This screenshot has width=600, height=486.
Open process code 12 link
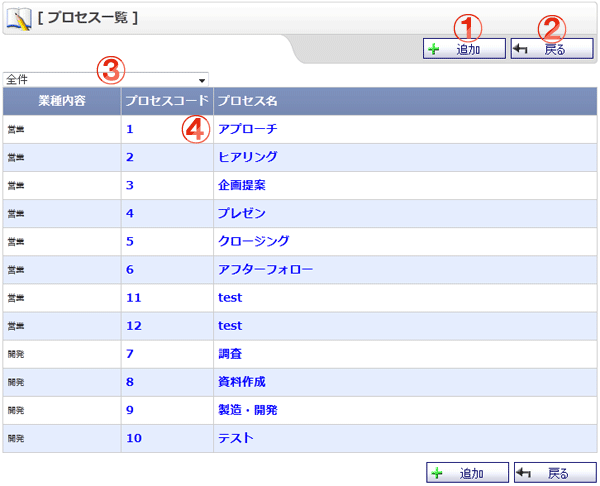point(134,326)
